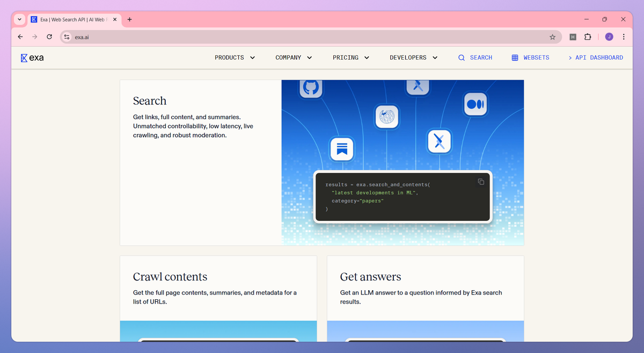This screenshot has width=644, height=353.
Task: Open the Products dropdown menu
Action: tap(235, 57)
